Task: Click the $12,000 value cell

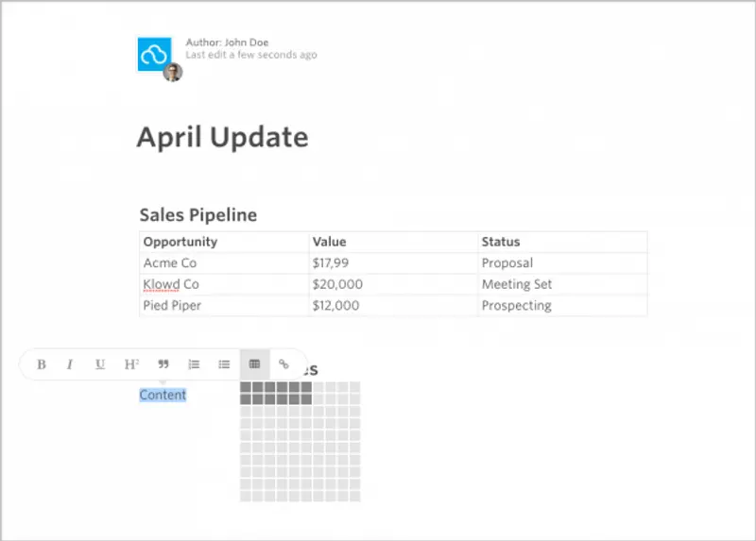Action: pos(335,306)
